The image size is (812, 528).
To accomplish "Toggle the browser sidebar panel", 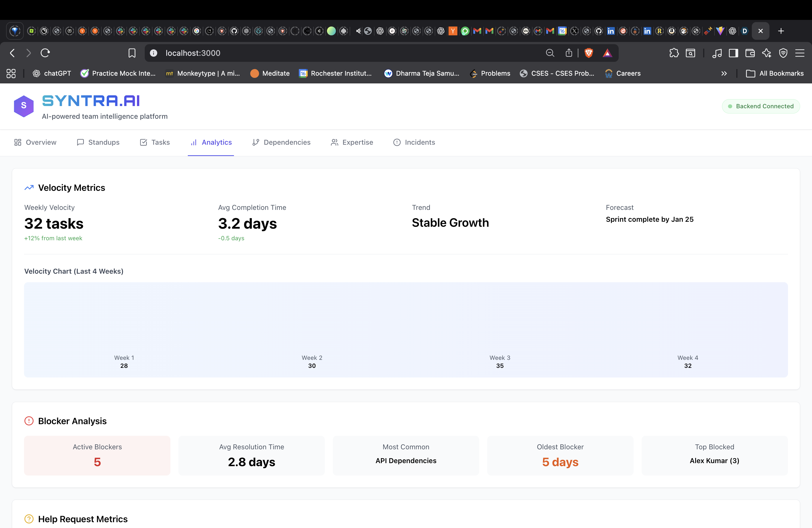I will coord(733,53).
